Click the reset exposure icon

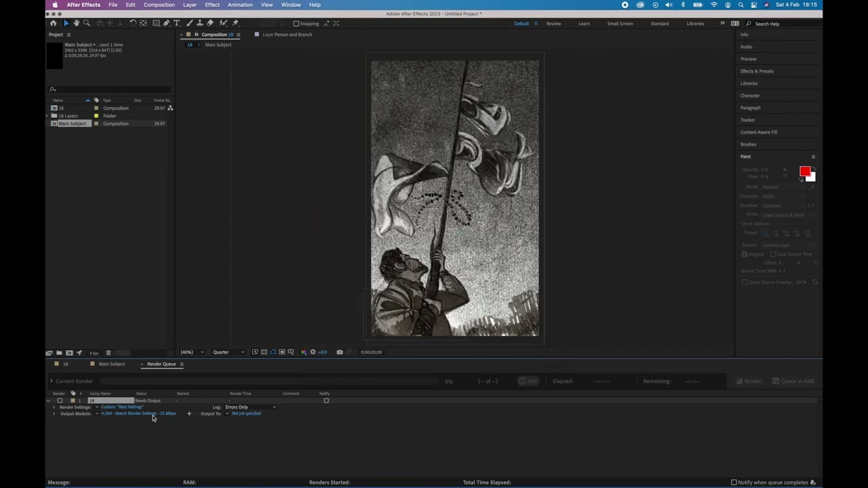click(313, 352)
